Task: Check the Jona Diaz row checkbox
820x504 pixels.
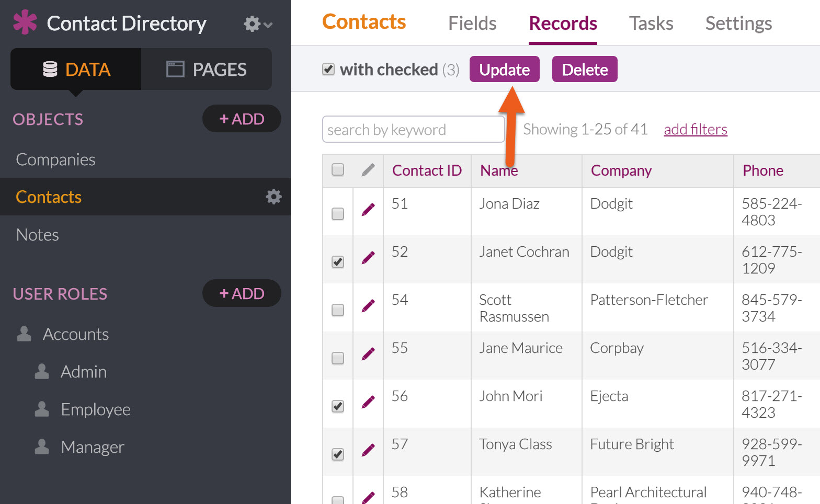Action: tap(338, 214)
